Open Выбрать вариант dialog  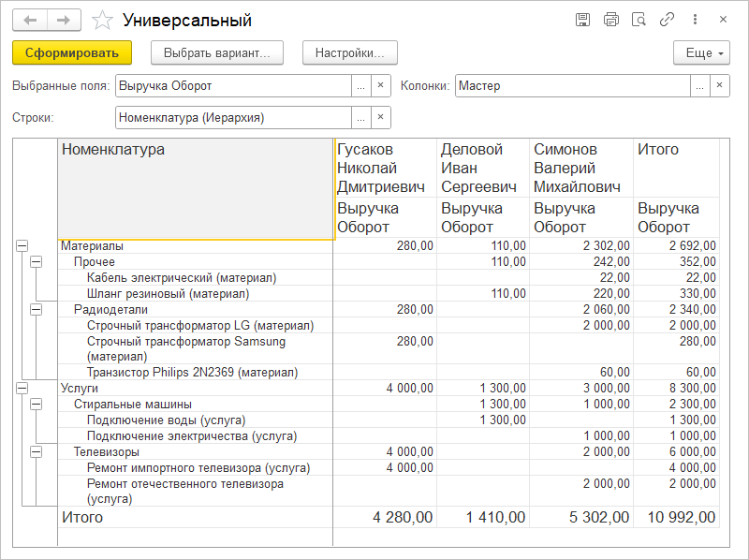217,52
